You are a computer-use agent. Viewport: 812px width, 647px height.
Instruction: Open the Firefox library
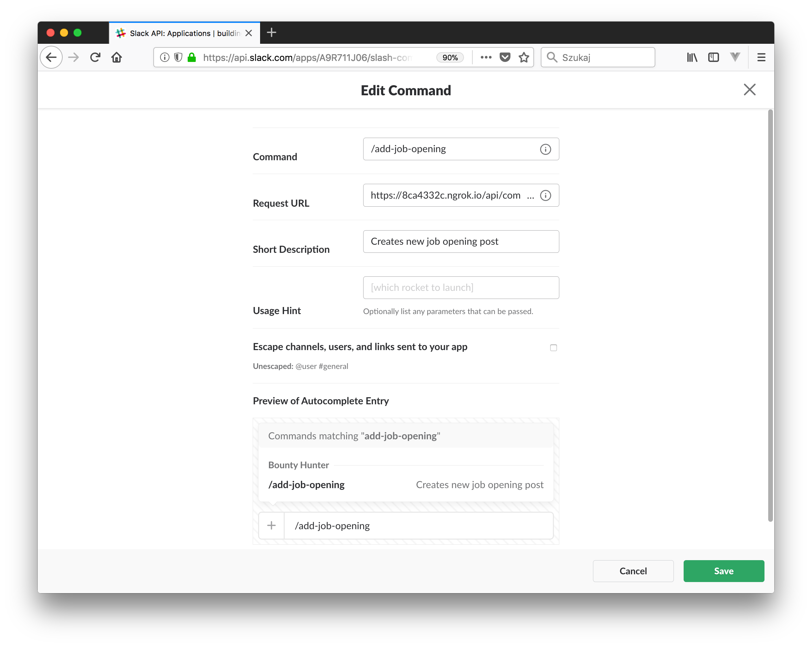692,57
